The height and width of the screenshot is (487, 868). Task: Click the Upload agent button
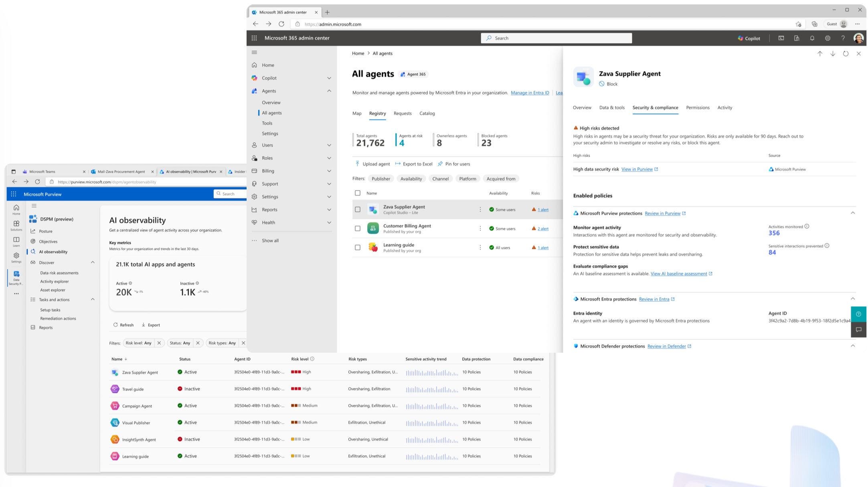pyautogui.click(x=372, y=164)
